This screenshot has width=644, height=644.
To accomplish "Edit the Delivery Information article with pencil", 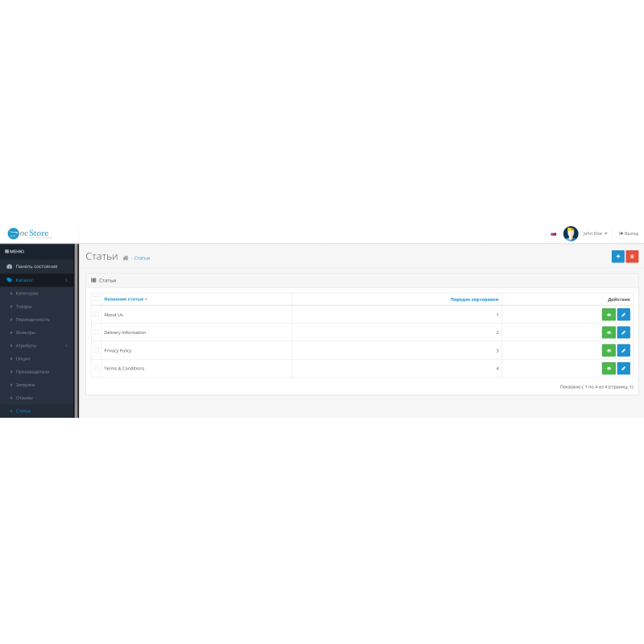I will click(623, 332).
